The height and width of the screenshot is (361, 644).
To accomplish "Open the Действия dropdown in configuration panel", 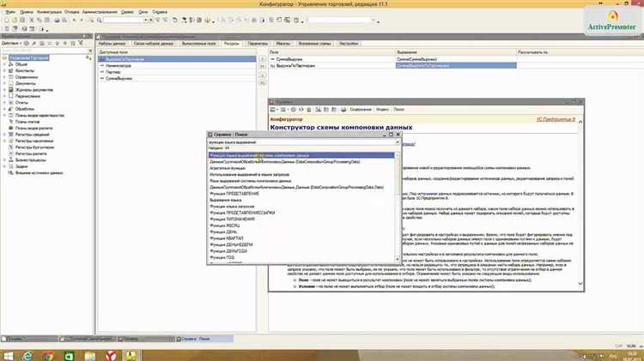I will click(x=12, y=42).
